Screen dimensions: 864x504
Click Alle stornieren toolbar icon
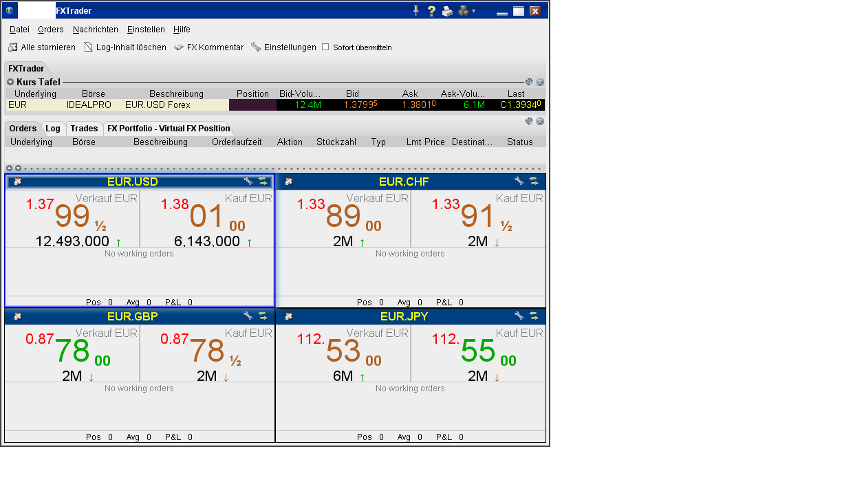pos(12,47)
